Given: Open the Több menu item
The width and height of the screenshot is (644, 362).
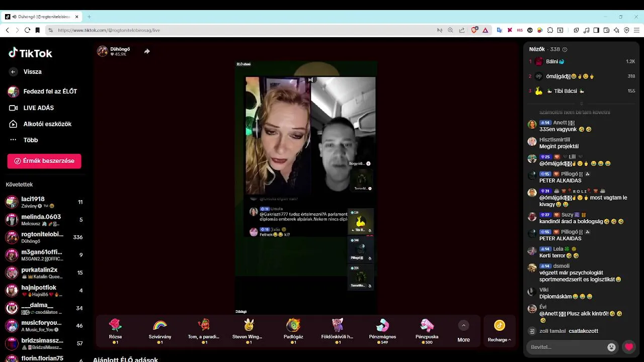Looking at the screenshot, I should (24, 140).
